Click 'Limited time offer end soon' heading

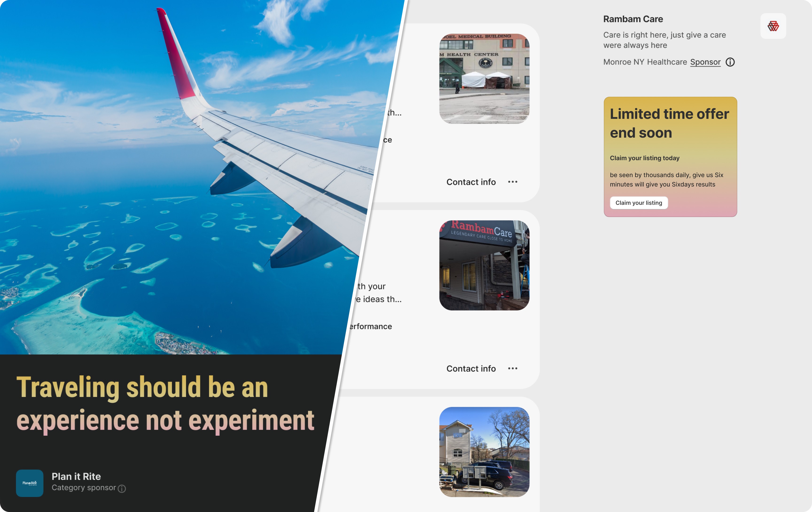(x=669, y=123)
